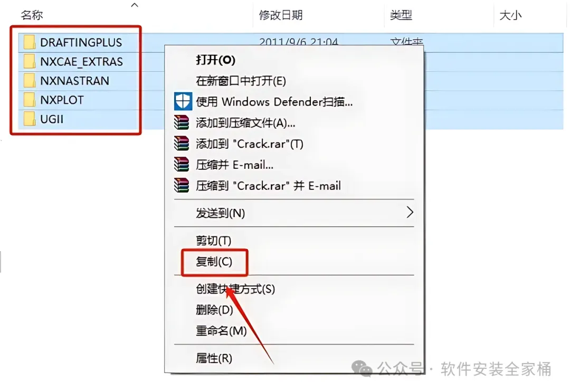This screenshot has width=570, height=392.
Task: Sort by the 修改日期 column header
Action: 281,15
